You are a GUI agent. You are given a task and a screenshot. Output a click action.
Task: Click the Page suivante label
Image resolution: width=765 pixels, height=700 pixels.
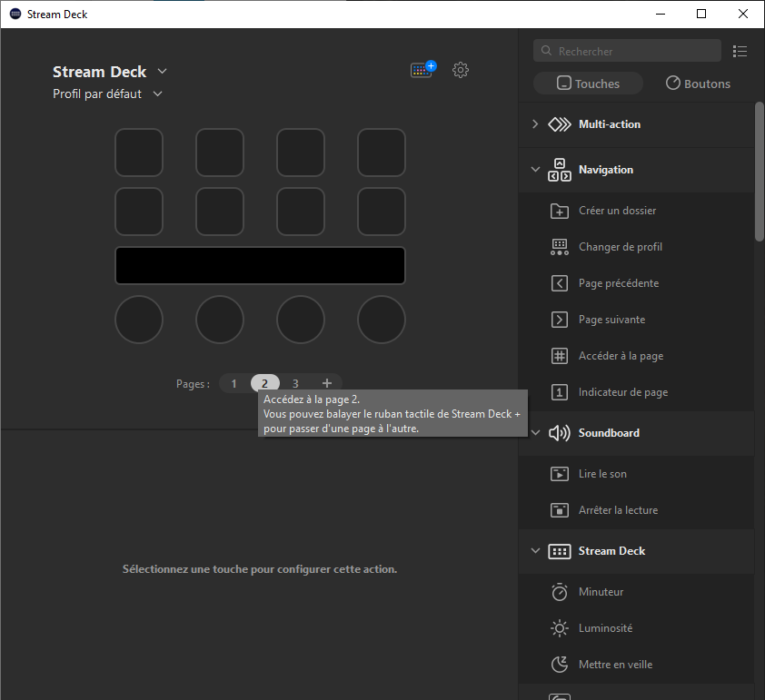click(611, 320)
